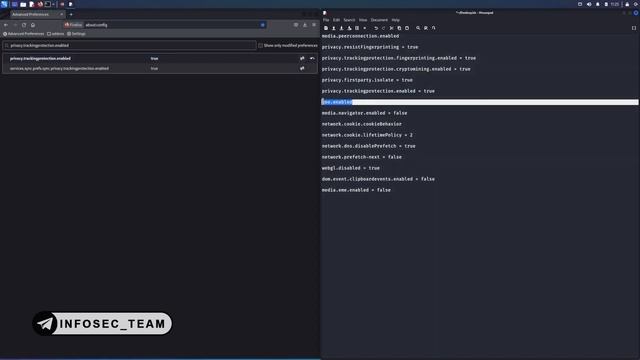Open the address bookmark in toolbar

point(56,34)
